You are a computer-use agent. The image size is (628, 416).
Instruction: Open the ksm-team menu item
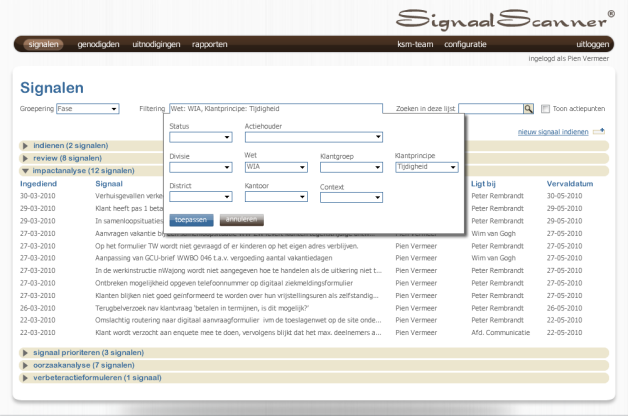[415, 44]
